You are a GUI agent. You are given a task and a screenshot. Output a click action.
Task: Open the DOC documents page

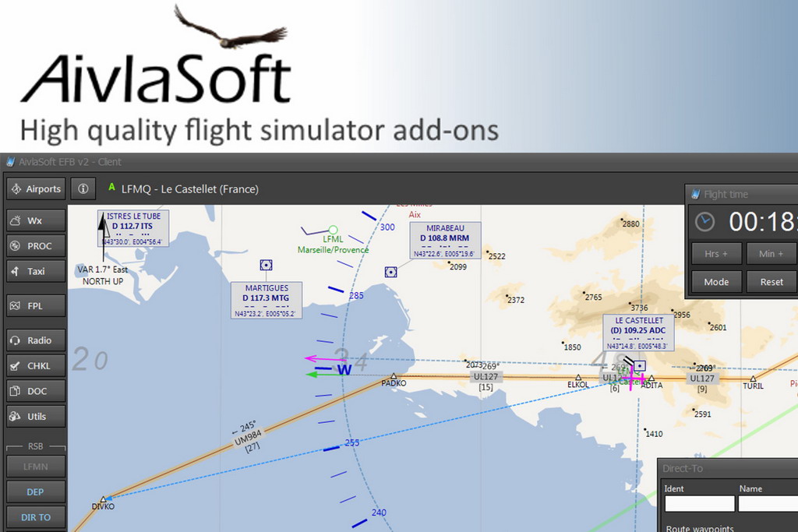coord(35,391)
